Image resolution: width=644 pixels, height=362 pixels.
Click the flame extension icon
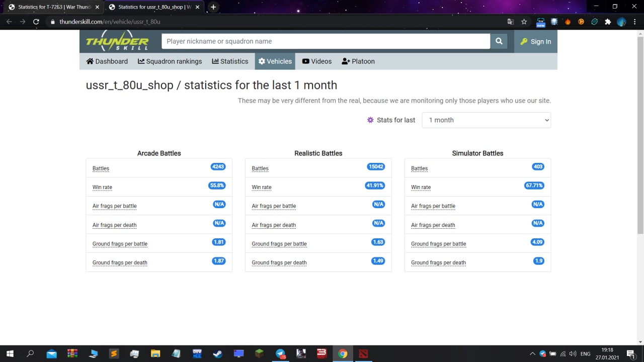coord(568,22)
